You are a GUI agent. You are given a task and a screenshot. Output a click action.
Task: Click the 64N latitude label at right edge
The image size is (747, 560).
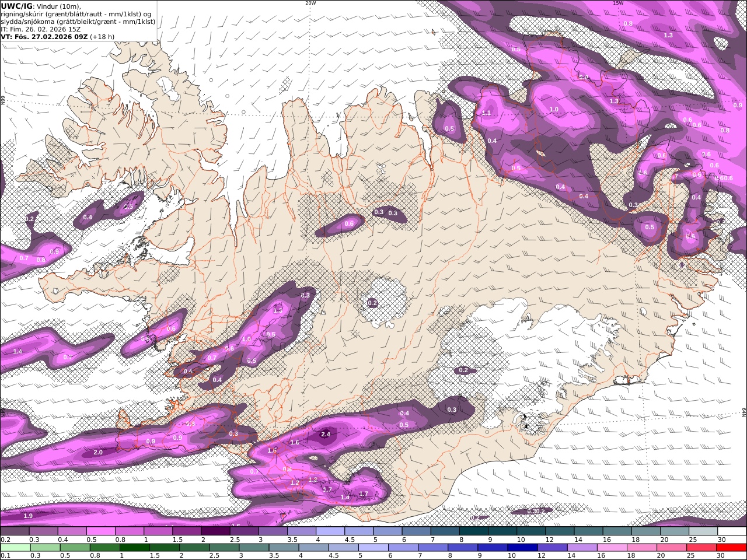pos(744,412)
